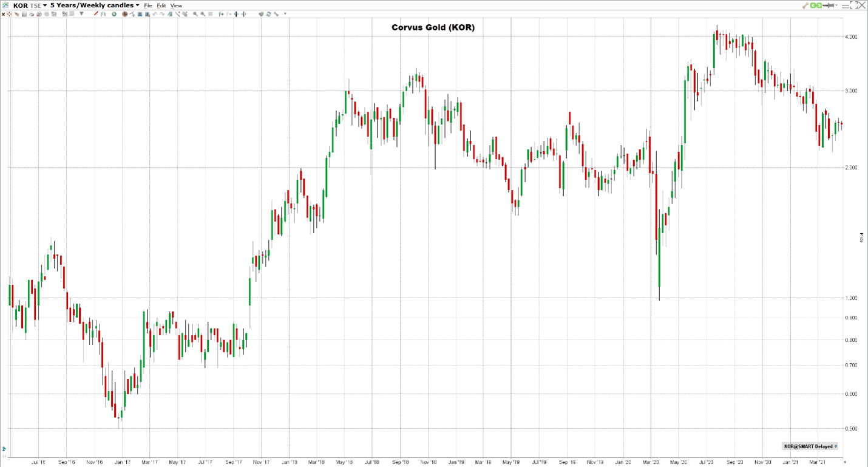The height and width of the screenshot is (467, 868).
Task: Click the green circle toolbar icon
Action: (x=114, y=14)
